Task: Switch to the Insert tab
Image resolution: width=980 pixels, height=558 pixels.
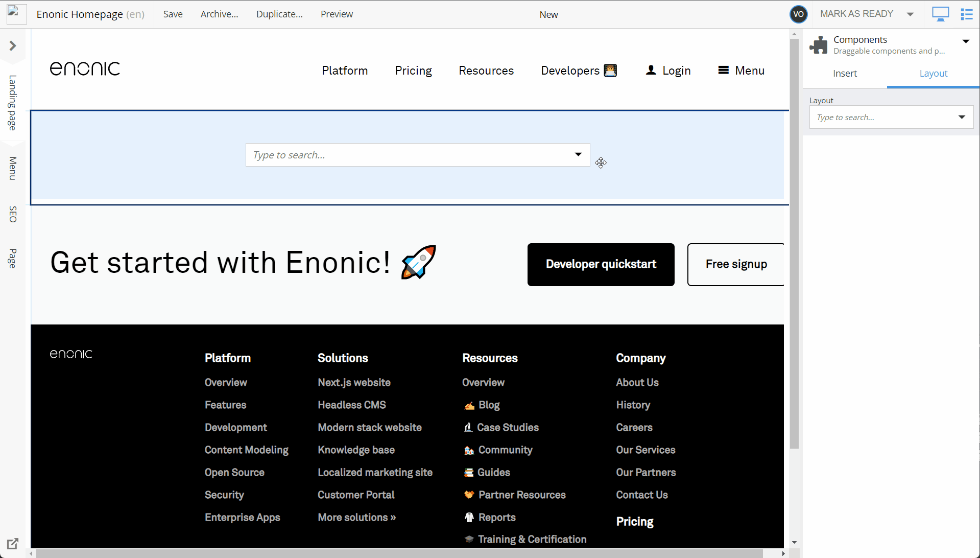Action: [845, 74]
